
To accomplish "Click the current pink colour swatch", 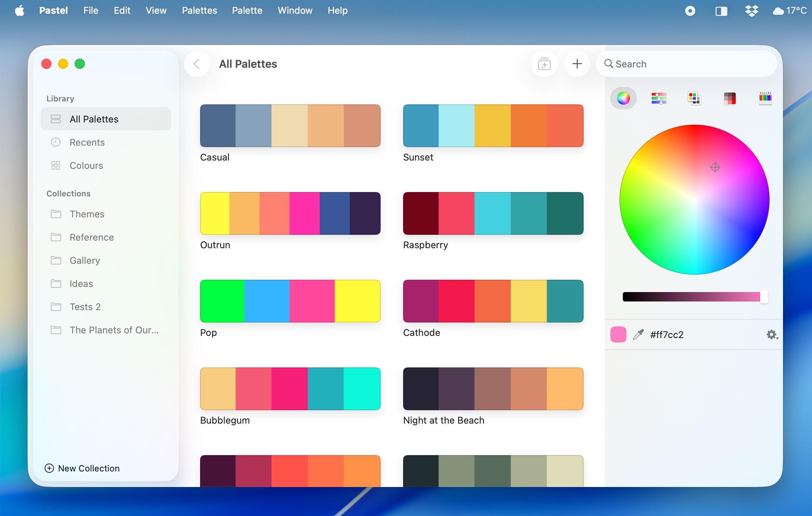I will [x=618, y=334].
